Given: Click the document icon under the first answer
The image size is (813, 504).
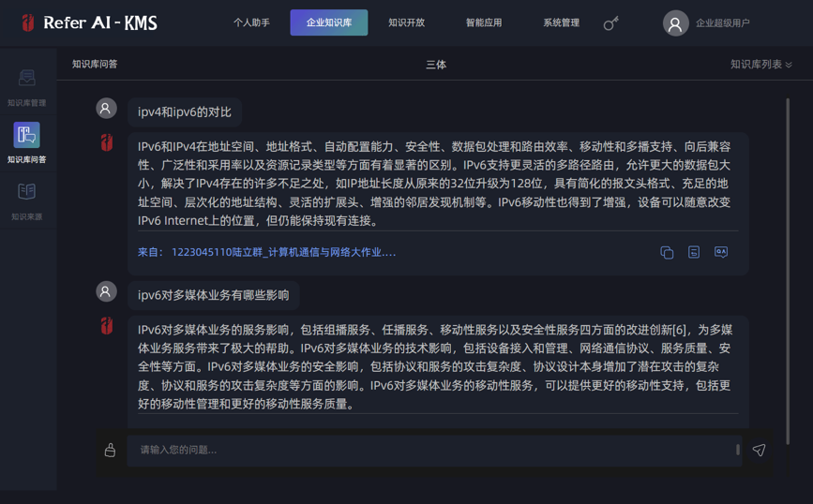Looking at the screenshot, I should click(x=694, y=252).
